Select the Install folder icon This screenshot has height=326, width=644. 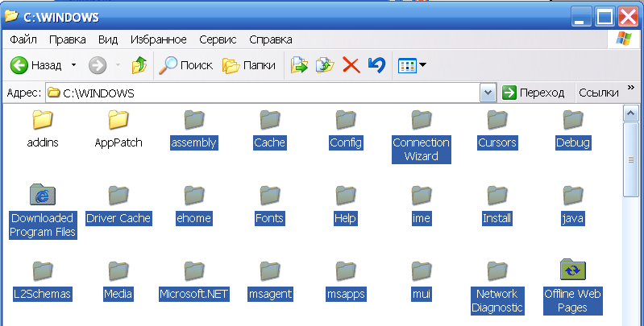coord(497,195)
